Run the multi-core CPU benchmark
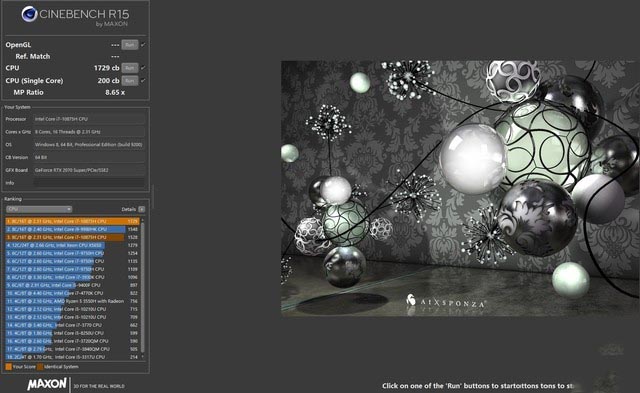 click(x=129, y=68)
